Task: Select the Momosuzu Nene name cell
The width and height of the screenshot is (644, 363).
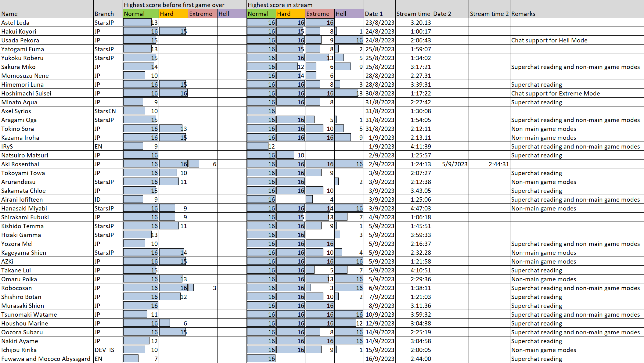Action: click(47, 76)
